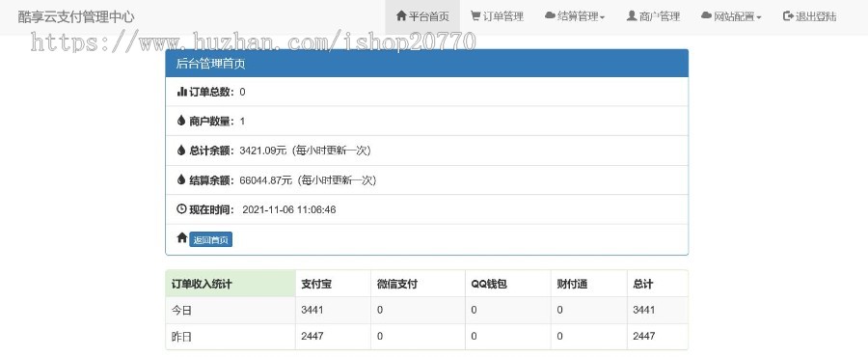868x357 pixels.
Task: Click the 66044.87元 settlement balance value
Action: [266, 180]
